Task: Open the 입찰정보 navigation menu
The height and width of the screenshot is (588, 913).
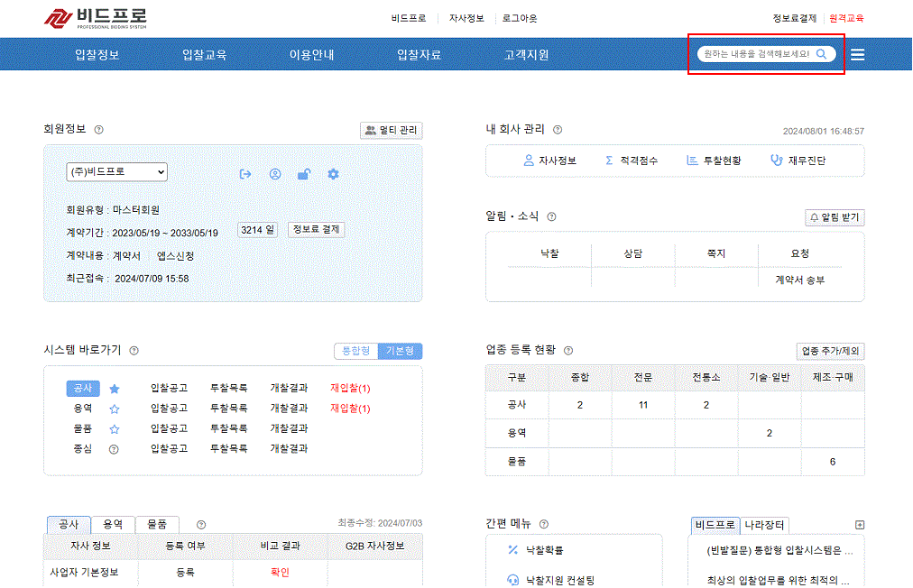Action: pos(97,54)
